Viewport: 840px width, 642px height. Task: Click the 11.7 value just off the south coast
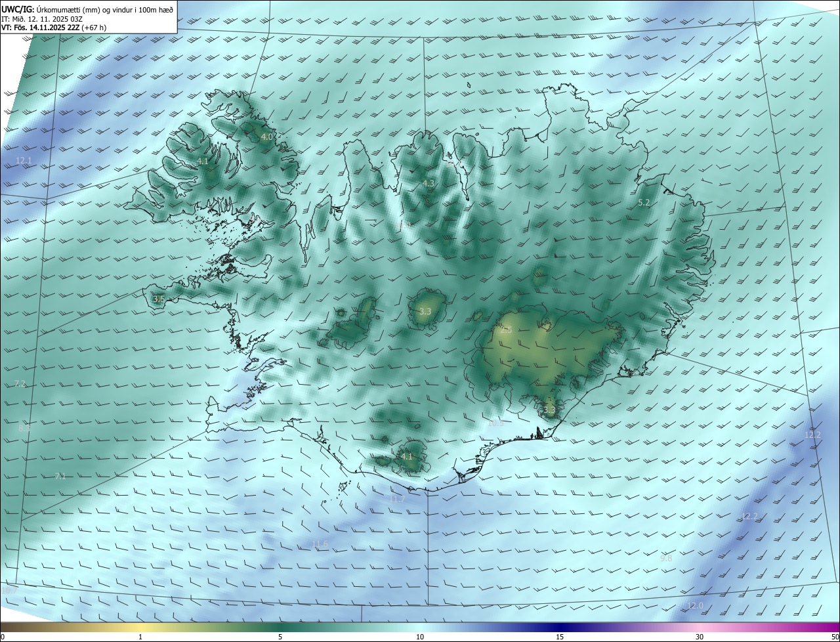coord(397,499)
